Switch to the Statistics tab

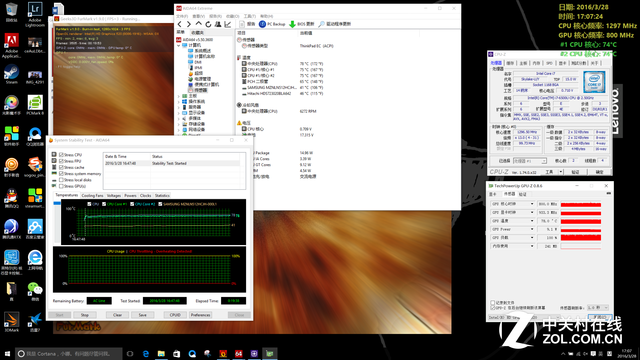pyautogui.click(x=162, y=196)
